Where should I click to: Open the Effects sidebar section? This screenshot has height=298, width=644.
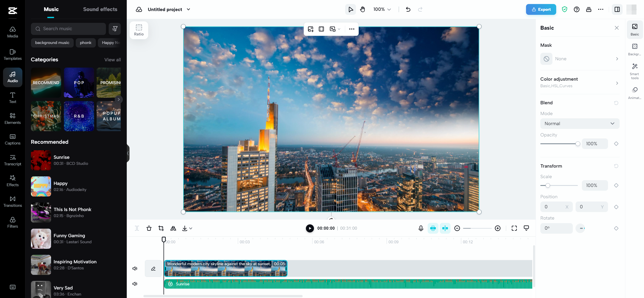(13, 181)
